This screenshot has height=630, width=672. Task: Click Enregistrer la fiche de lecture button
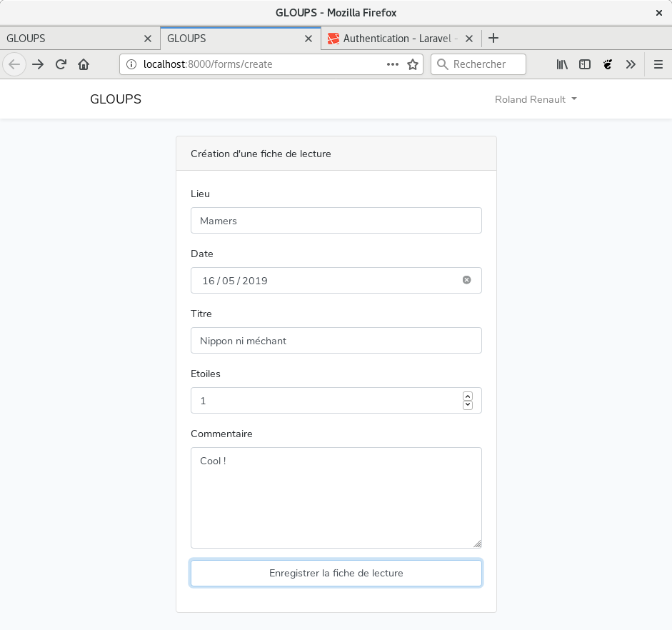pyautogui.click(x=336, y=573)
